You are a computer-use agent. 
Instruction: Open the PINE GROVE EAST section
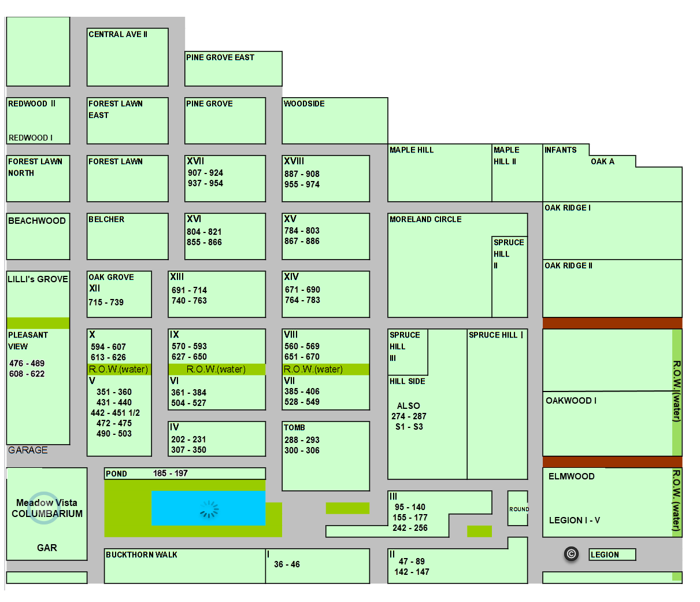point(234,69)
